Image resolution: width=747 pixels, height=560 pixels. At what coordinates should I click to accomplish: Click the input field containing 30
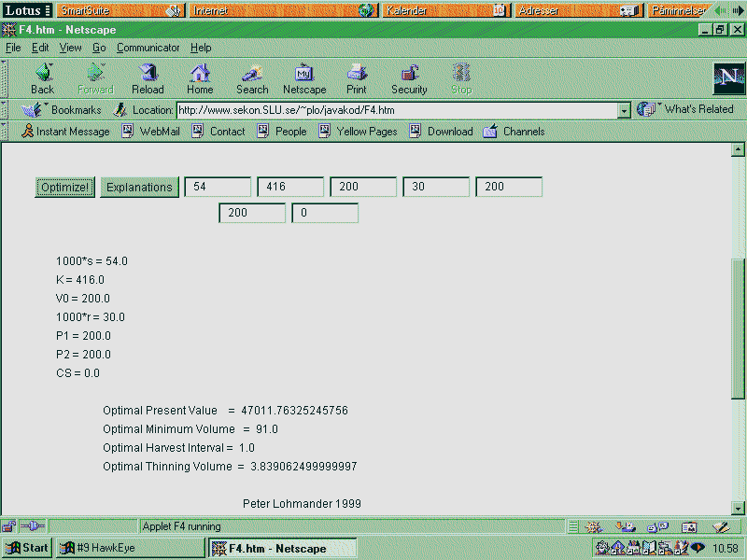click(436, 187)
